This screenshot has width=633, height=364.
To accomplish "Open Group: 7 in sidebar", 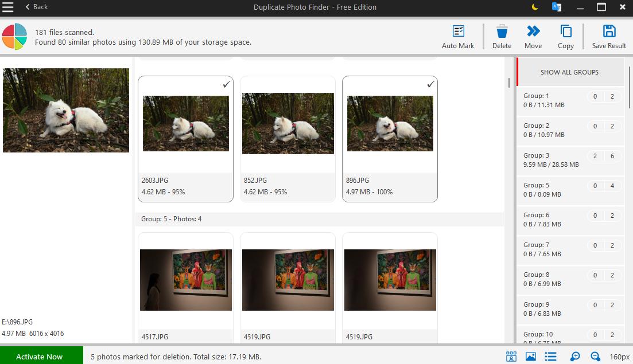I will [x=570, y=249].
